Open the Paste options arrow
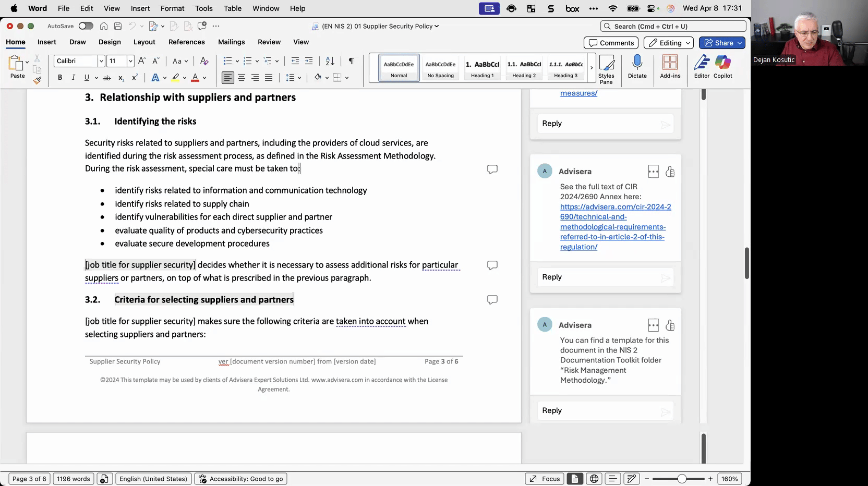The image size is (868, 486). pos(27,62)
